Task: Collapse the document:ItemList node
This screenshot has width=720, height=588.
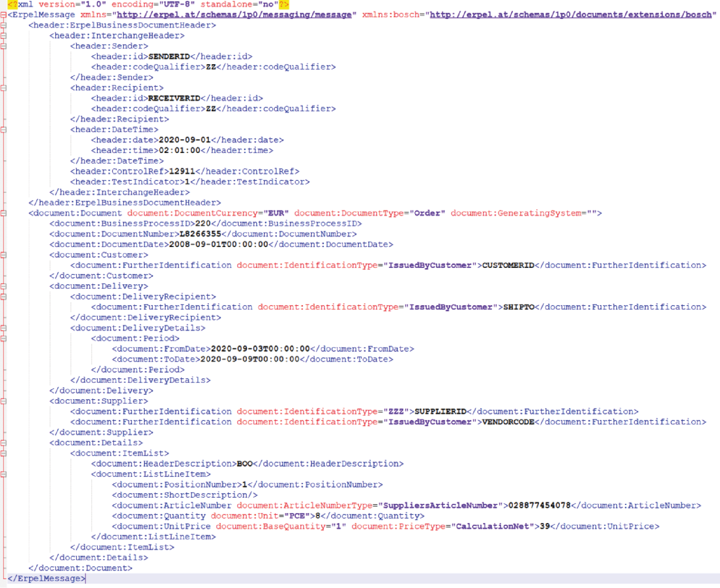Action: pos(3,453)
